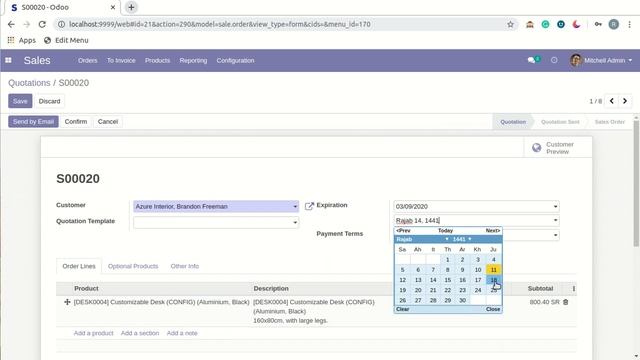640x360 pixels.
Task: Click Add a product link
Action: (x=93, y=333)
